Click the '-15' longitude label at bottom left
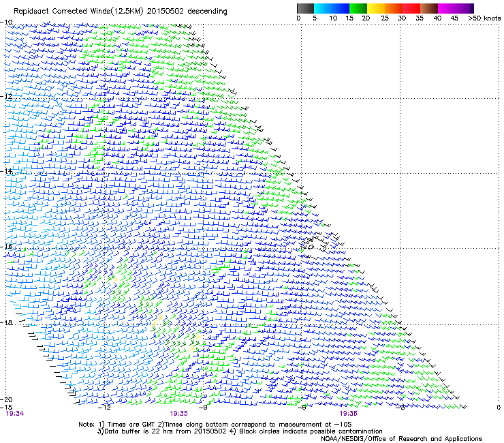 pyautogui.click(x=6, y=407)
